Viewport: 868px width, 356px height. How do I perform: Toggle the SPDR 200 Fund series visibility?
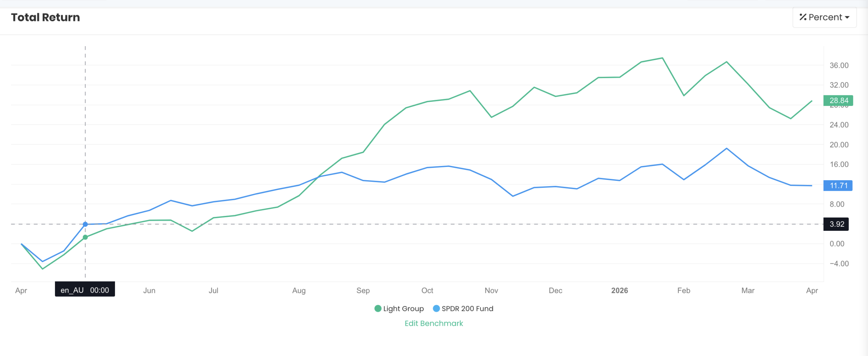[468, 308]
